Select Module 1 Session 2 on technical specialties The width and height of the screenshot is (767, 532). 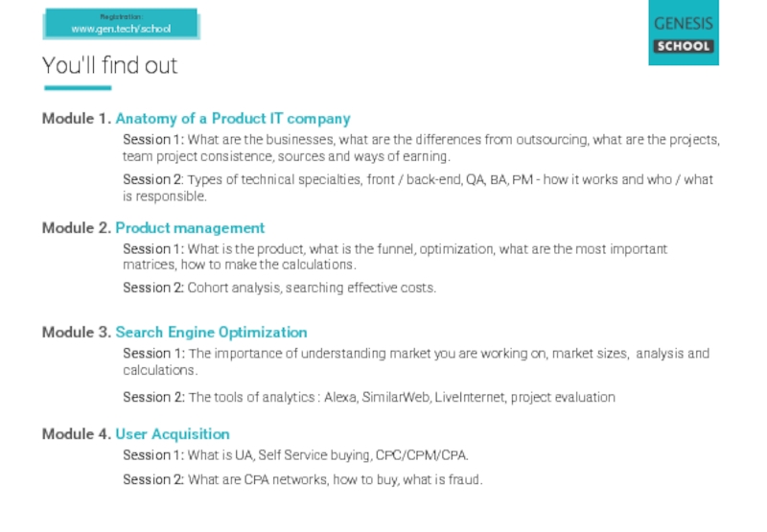pyautogui.click(x=417, y=188)
